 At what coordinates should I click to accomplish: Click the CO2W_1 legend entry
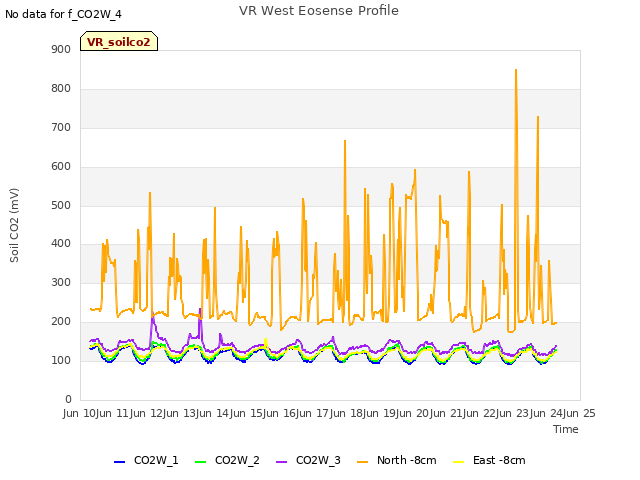[x=146, y=460]
